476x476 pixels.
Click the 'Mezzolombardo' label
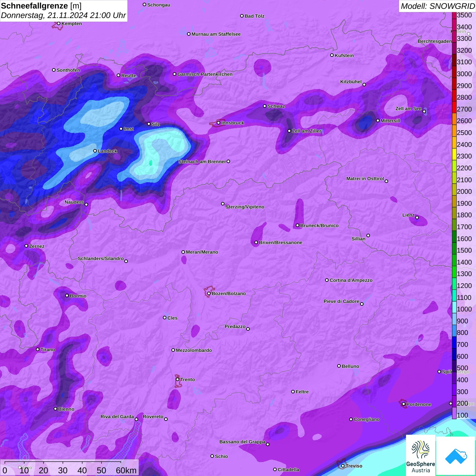coord(194,350)
